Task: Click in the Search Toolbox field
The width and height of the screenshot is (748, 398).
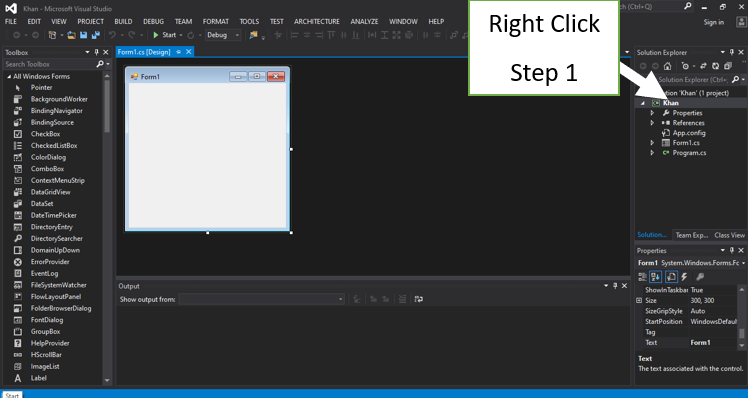Action: [x=50, y=64]
